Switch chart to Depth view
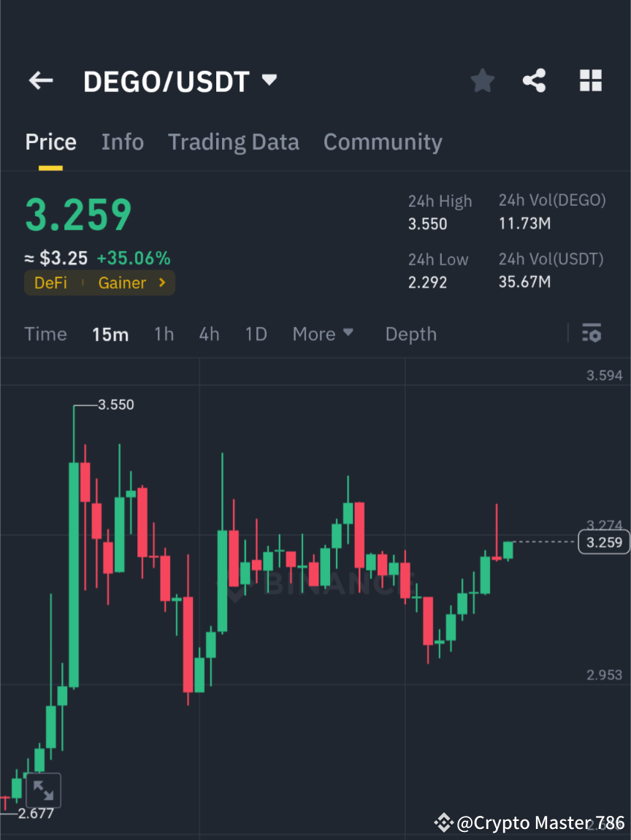 point(410,334)
